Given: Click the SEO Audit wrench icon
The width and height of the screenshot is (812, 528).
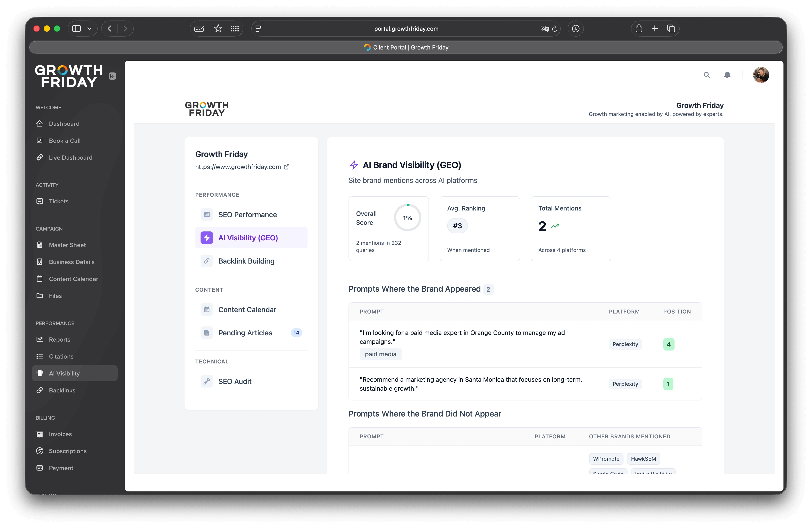Looking at the screenshot, I should [x=207, y=381].
